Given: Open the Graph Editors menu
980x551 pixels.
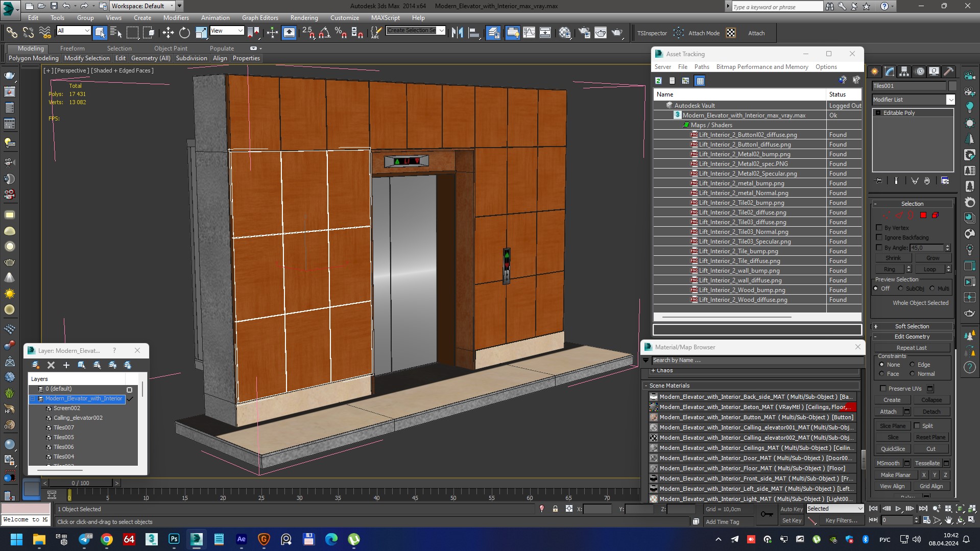Looking at the screenshot, I should coord(260,17).
